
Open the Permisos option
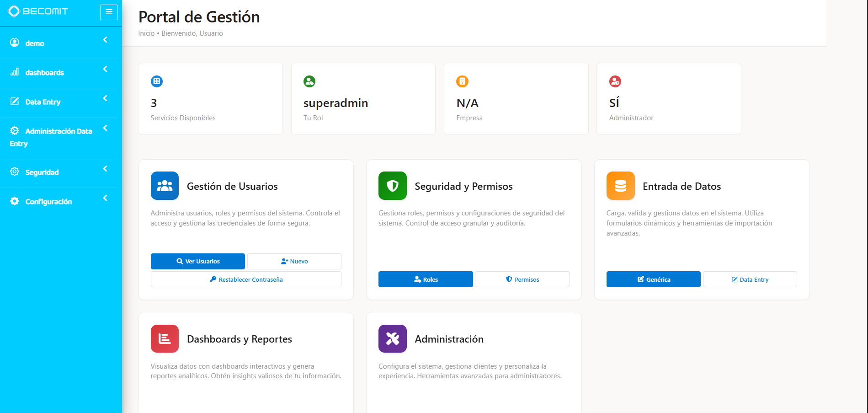(x=522, y=279)
